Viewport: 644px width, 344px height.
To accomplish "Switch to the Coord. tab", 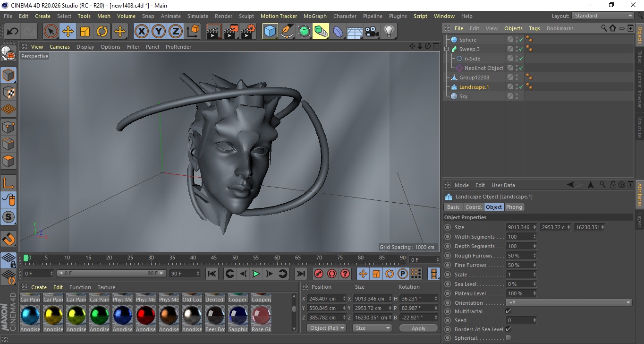I will tap(474, 207).
